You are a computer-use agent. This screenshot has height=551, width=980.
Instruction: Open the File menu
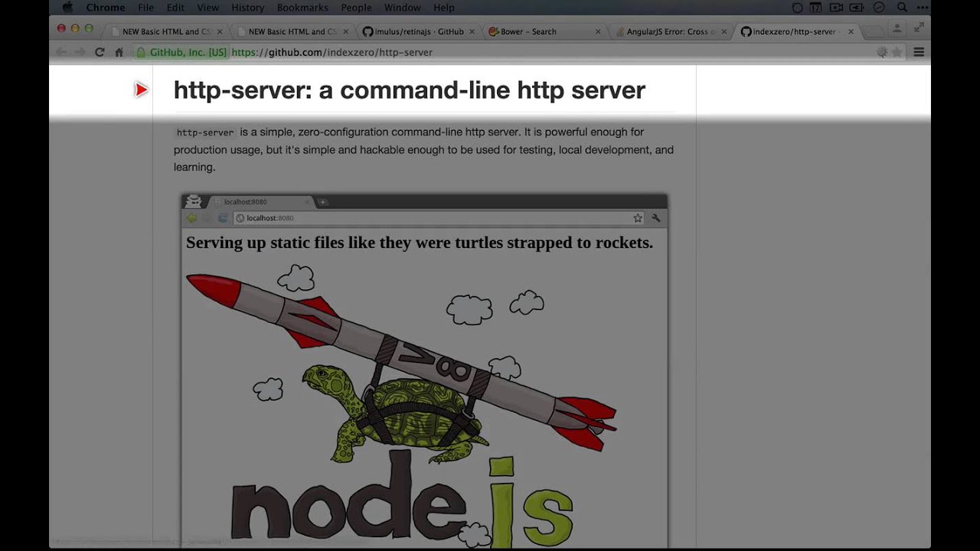point(145,8)
